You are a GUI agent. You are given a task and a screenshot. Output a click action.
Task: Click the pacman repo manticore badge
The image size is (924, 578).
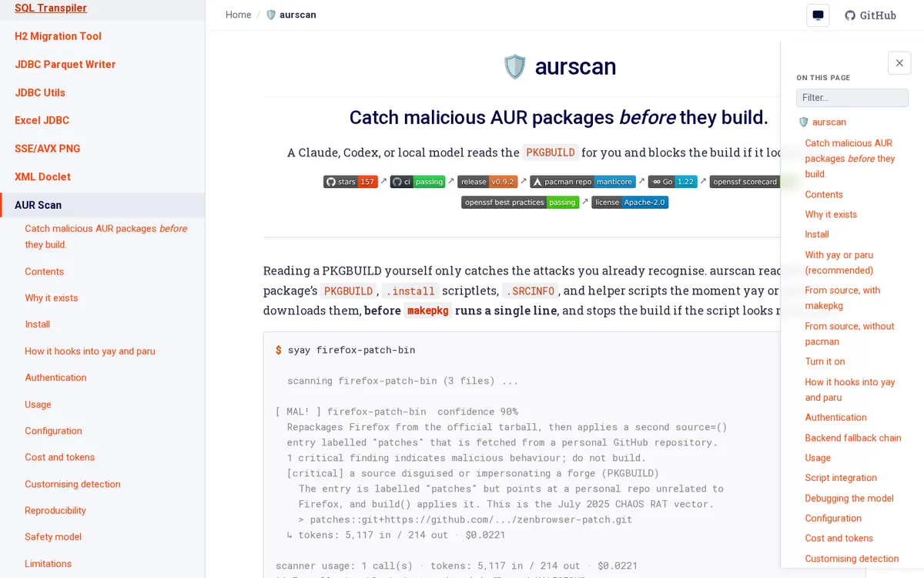click(583, 182)
